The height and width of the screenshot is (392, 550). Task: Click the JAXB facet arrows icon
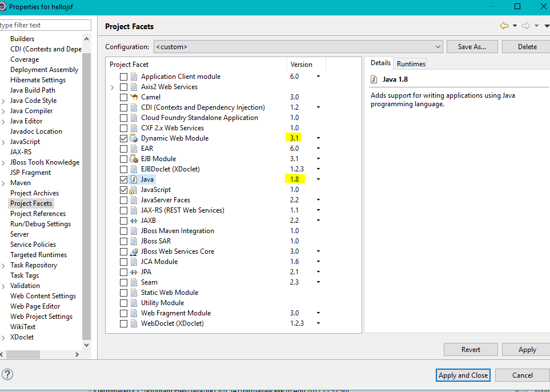click(134, 221)
